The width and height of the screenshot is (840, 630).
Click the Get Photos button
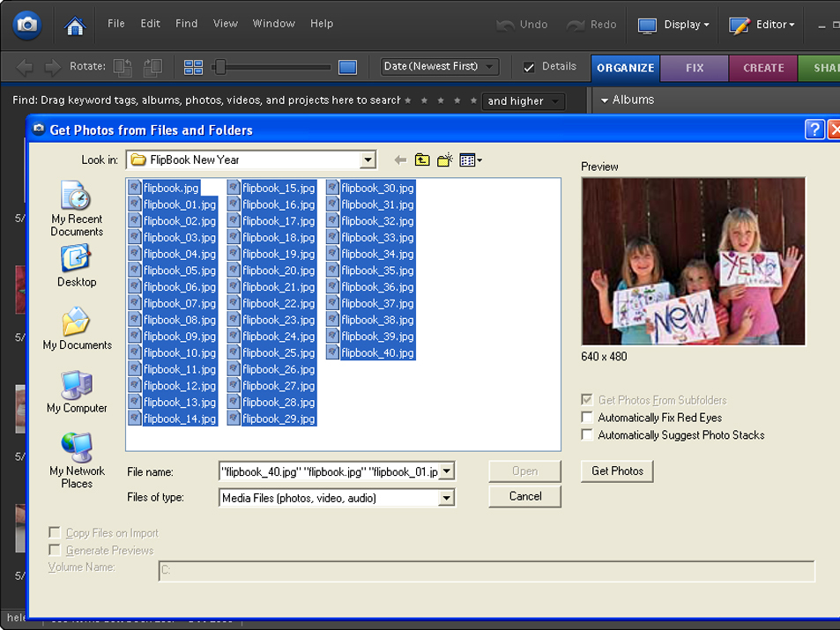(617, 471)
